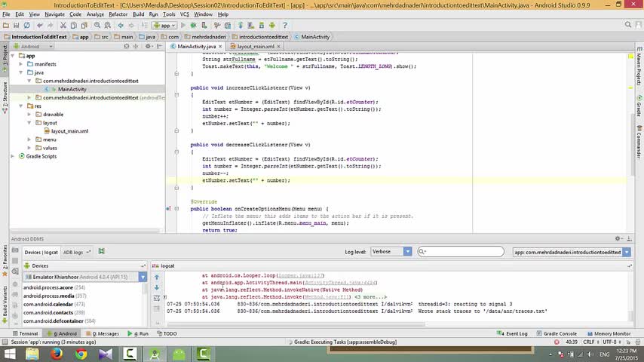
Task: Expand the Gradle Scripts node
Action: 13,156
